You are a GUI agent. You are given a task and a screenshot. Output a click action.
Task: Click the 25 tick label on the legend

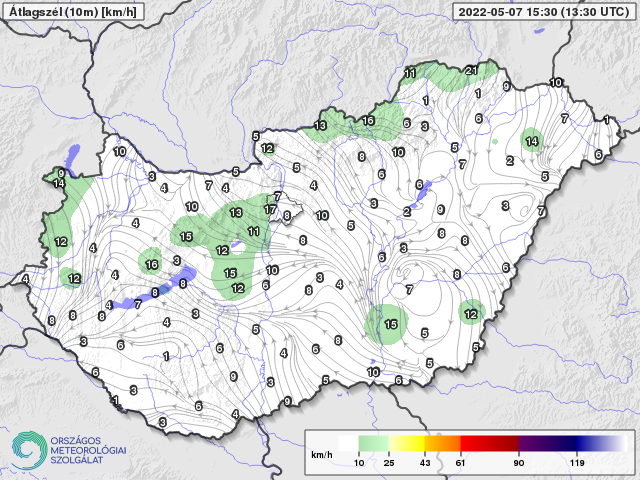click(x=389, y=465)
